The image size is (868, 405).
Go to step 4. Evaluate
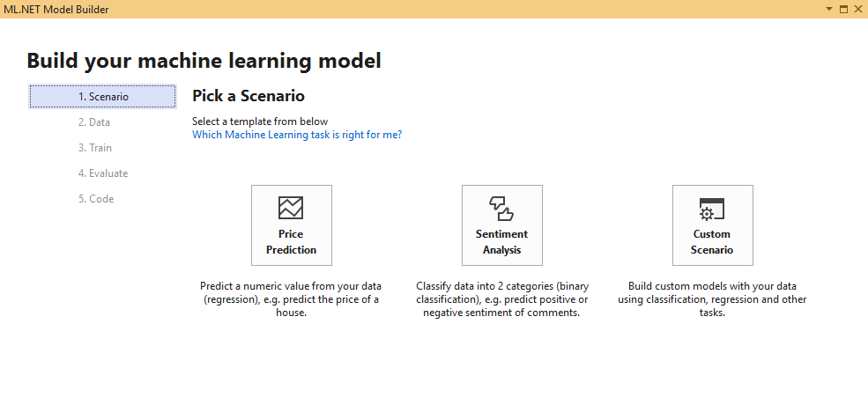coord(103,173)
